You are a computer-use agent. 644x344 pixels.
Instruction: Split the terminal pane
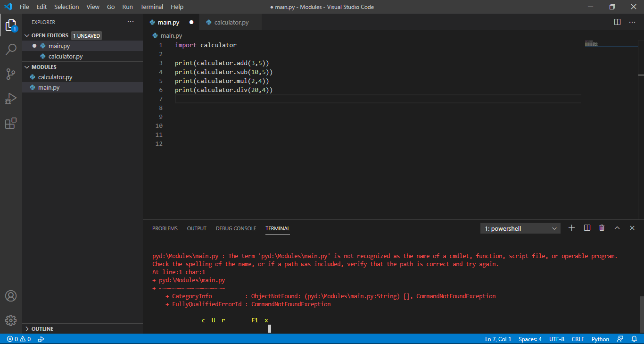[x=587, y=228]
